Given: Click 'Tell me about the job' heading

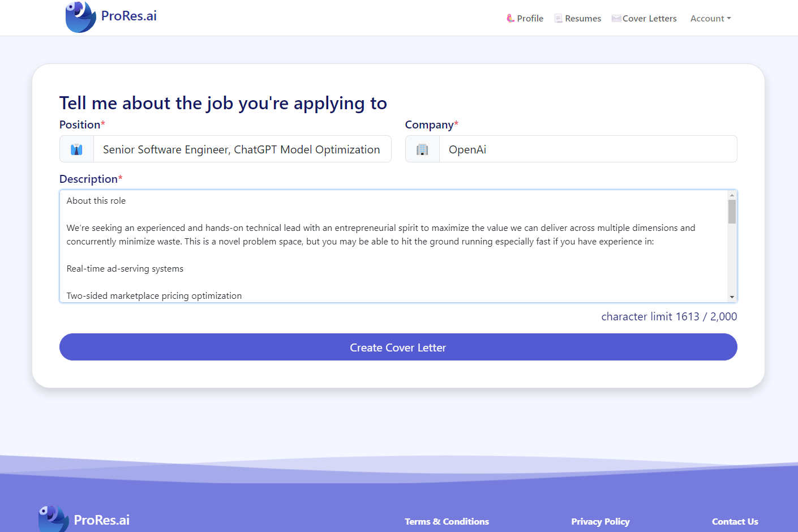Looking at the screenshot, I should (x=223, y=103).
